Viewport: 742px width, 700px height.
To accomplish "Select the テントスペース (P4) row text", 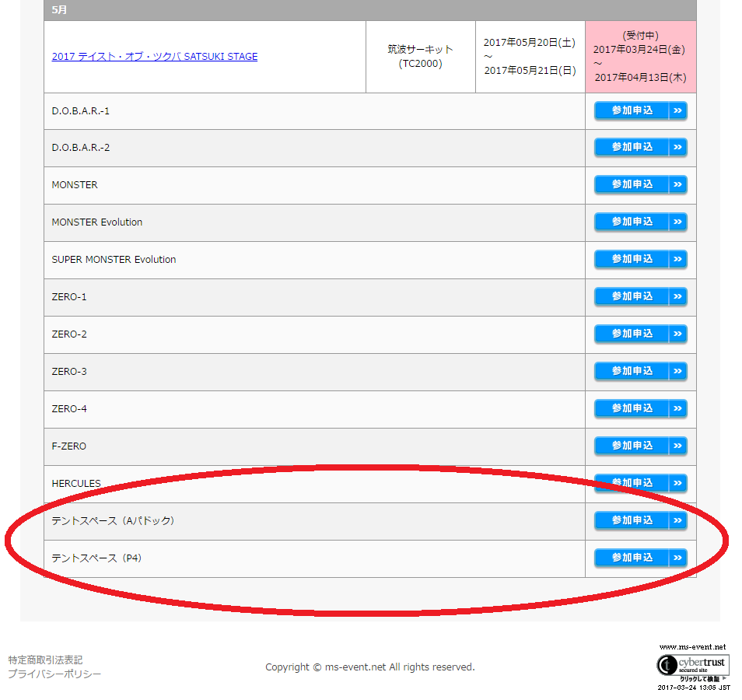I will point(96,558).
